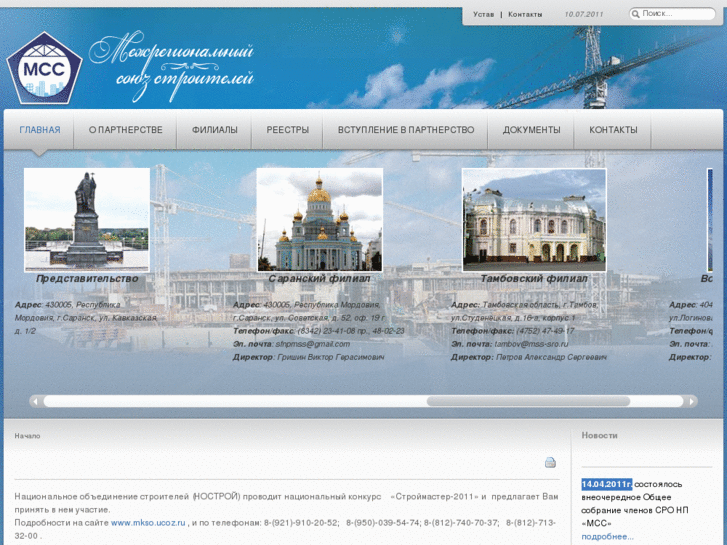Click the Тамбов phone (4752) 47-49-17
This screenshot has height=545, width=727.
pos(545,331)
